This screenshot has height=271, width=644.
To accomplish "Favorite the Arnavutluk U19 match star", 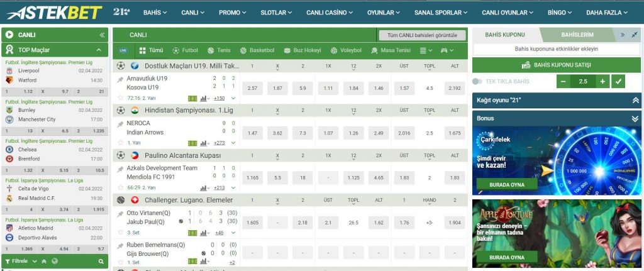I will (x=120, y=97).
